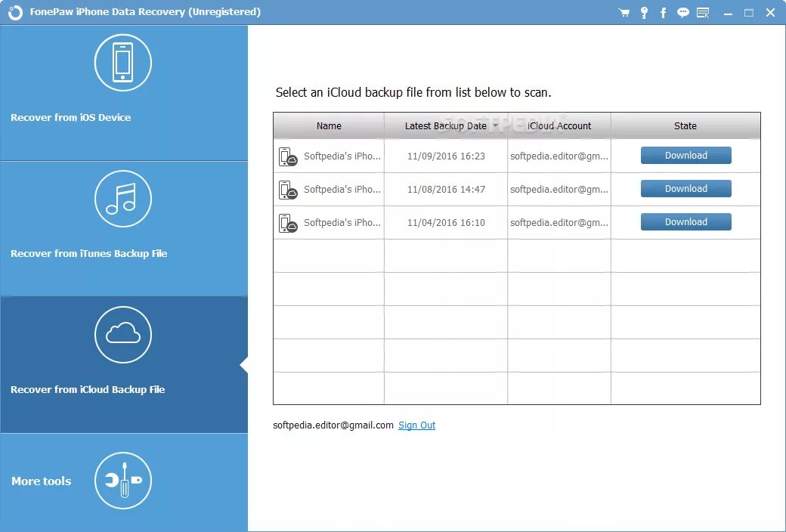Close the FonePaw window
The height and width of the screenshot is (532, 786).
[x=770, y=13]
